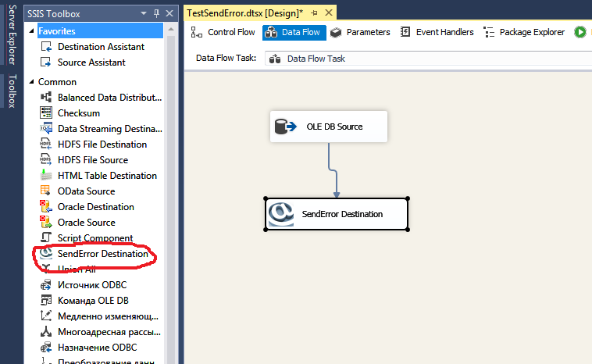Select the Checksum toolbox icon
Screen dimensions: 592x364
(x=45, y=113)
